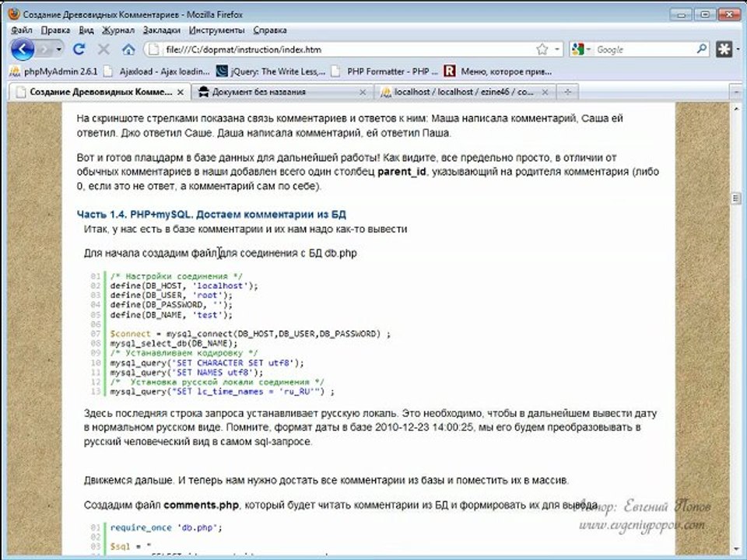This screenshot has height=560, width=747.
Task: Click the bold comments.php file name
Action: point(201,505)
